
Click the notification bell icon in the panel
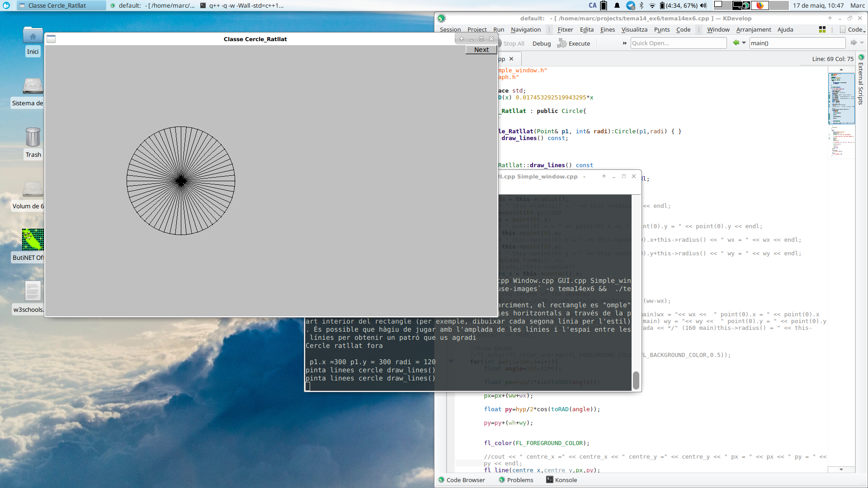point(617,5)
